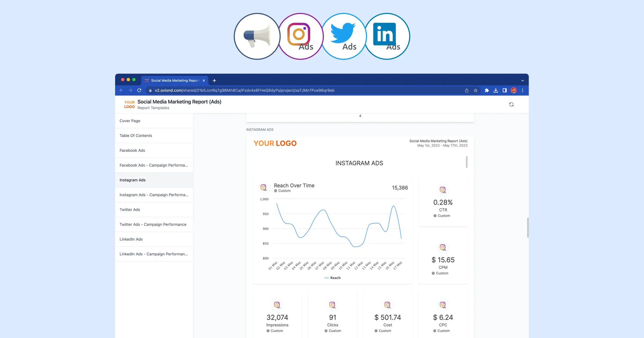Click the Instagram icon above CPC
644x338 pixels.
pyautogui.click(x=443, y=305)
